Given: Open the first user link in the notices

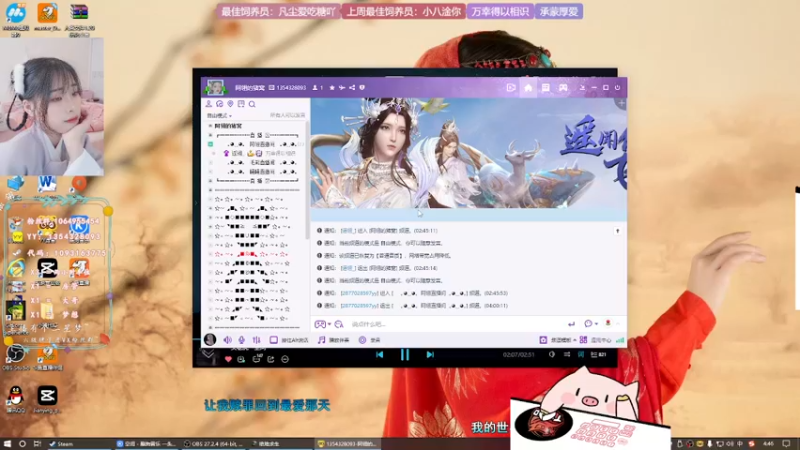Looking at the screenshot, I should pos(347,231).
